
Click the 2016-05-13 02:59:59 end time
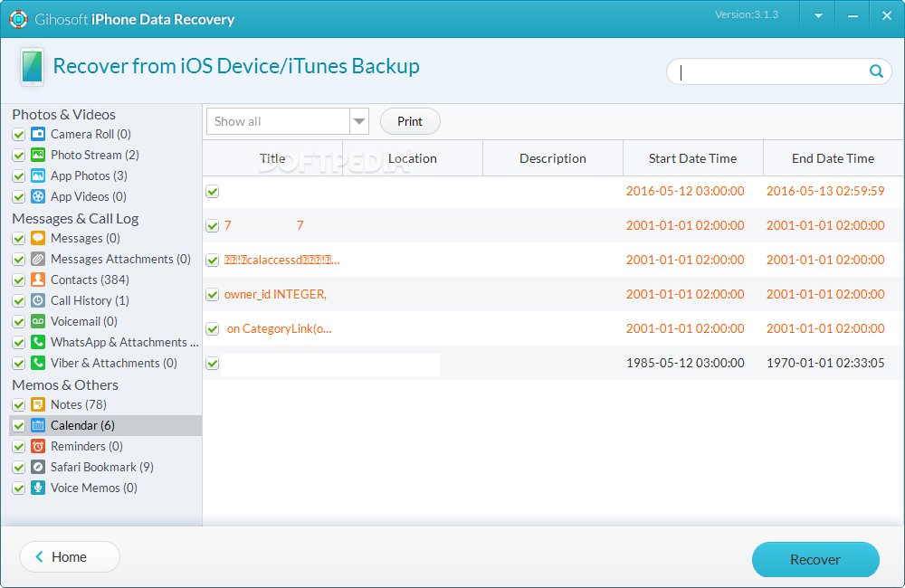(x=825, y=191)
